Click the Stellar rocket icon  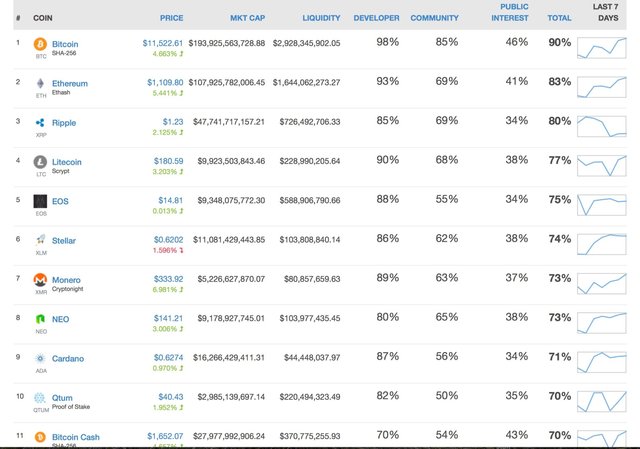point(40,240)
